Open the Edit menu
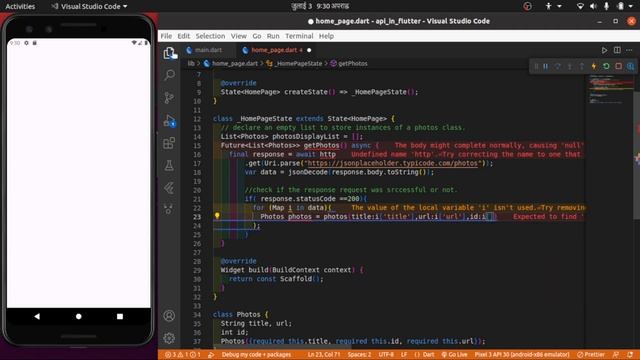The height and width of the screenshot is (360, 640). point(184,36)
